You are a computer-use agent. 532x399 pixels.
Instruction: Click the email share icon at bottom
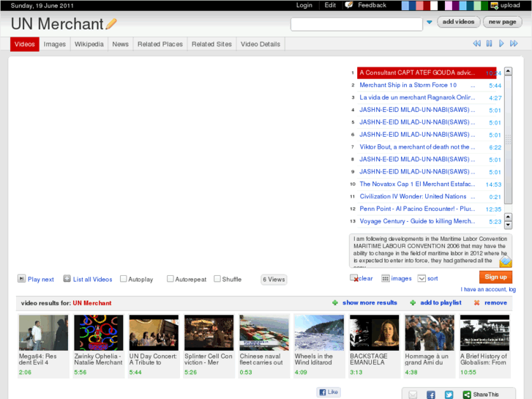pyautogui.click(x=413, y=395)
